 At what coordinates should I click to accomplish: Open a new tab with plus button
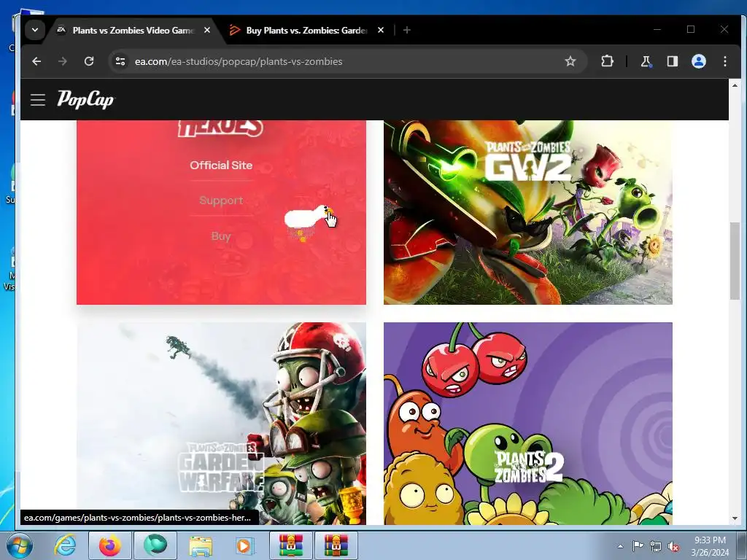(x=407, y=30)
